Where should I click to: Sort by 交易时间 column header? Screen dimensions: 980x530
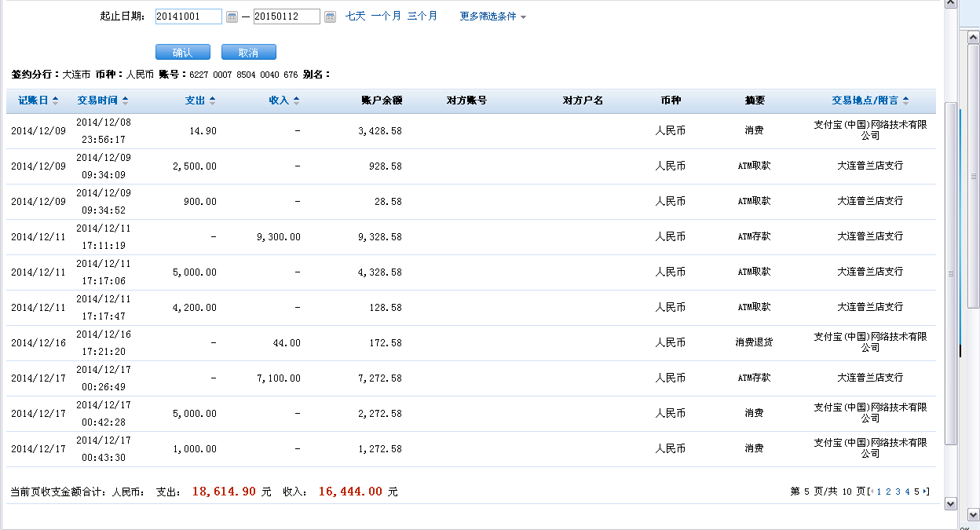tap(103, 101)
